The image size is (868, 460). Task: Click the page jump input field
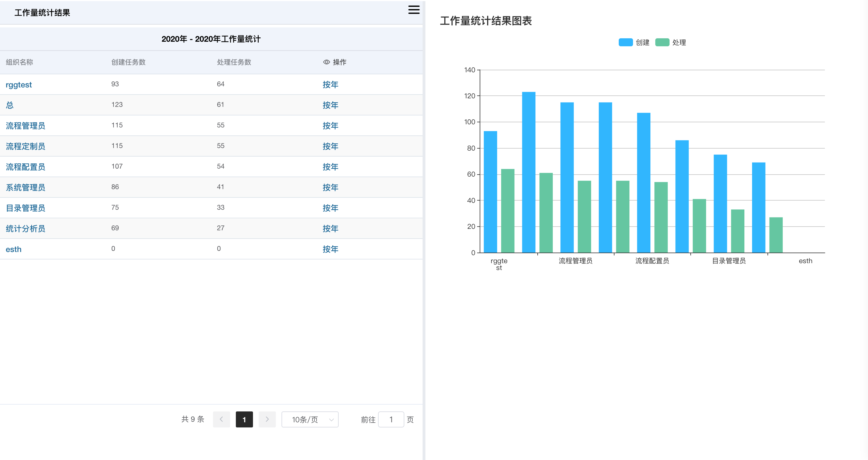click(x=391, y=419)
